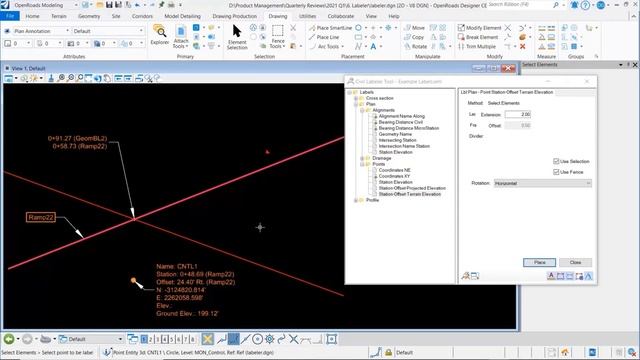Open the Fence Tools menu

pos(278,37)
